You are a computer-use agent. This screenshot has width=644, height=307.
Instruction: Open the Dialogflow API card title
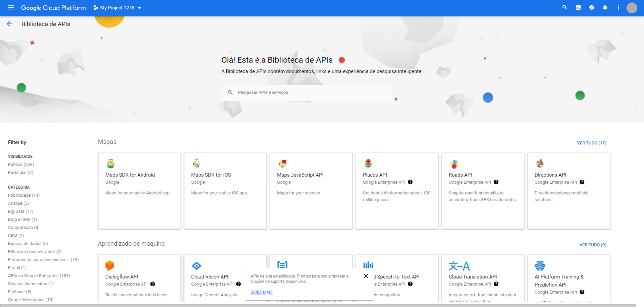(x=122, y=277)
